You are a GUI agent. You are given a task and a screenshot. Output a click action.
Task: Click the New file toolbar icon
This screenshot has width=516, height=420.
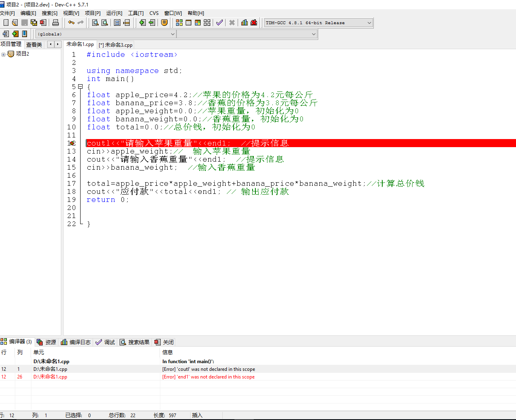click(x=6, y=23)
